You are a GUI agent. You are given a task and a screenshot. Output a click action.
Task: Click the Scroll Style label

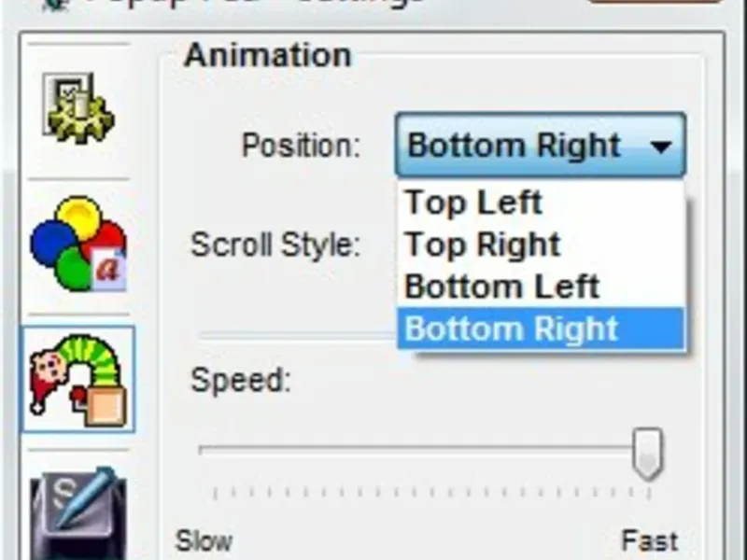click(x=275, y=245)
